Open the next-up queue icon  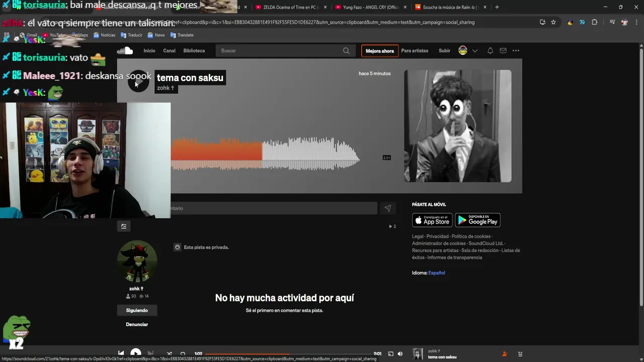pyautogui.click(x=520, y=354)
